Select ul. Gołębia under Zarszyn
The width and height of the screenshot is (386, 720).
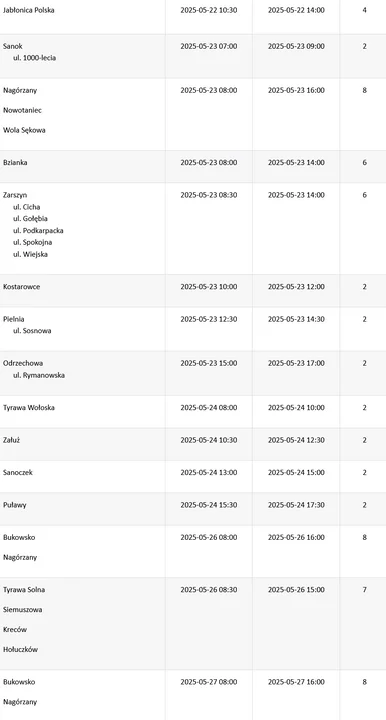click(x=30, y=219)
